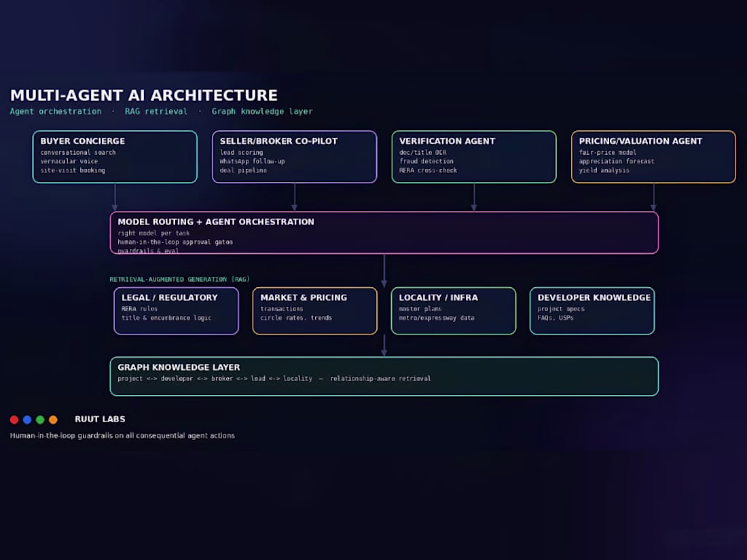This screenshot has width=747, height=560.
Task: Click the blue dot beside RUUT LABS
Action: [27, 419]
